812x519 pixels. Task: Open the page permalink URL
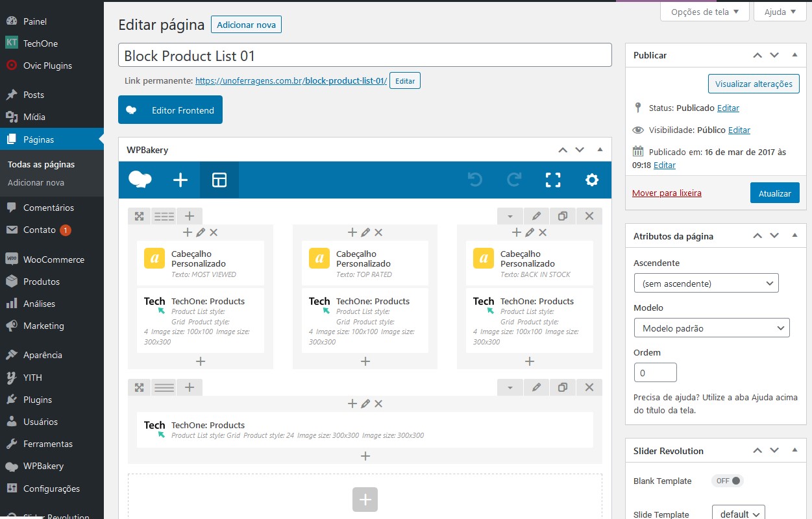click(x=291, y=81)
